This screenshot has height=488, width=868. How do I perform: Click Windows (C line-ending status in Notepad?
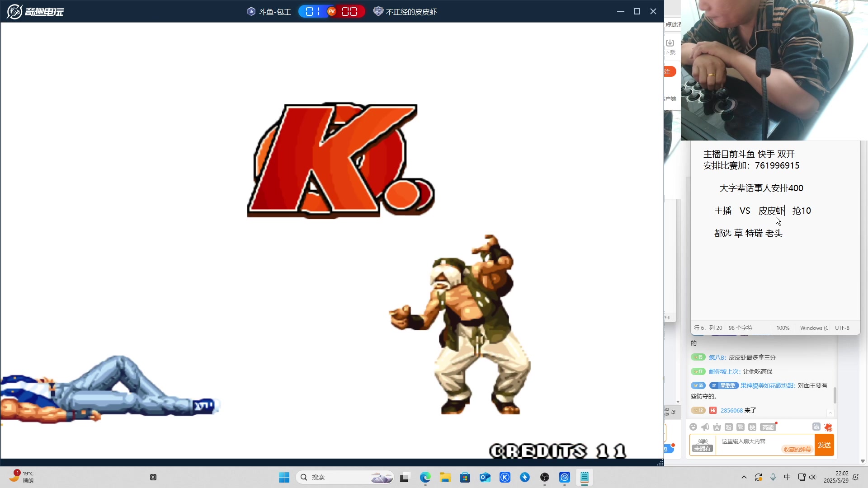[814, 328]
